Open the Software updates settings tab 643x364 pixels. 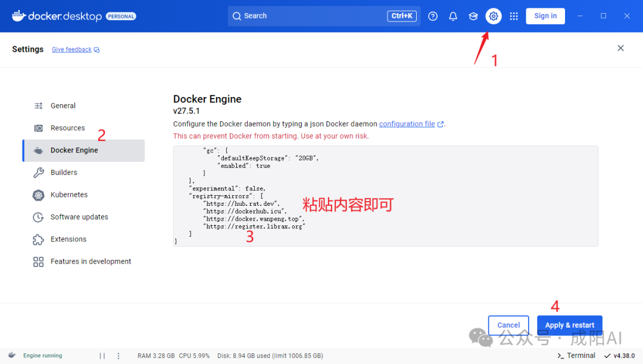[84, 217]
